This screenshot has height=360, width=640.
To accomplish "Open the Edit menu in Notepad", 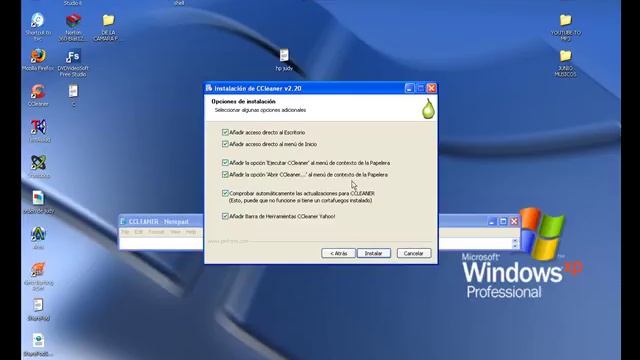I will [x=139, y=232].
